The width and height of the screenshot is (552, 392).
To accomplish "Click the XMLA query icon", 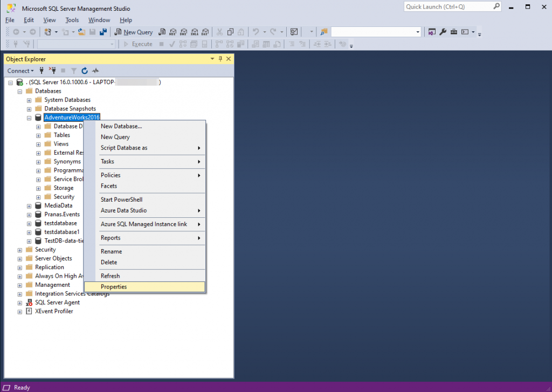I will pos(194,32).
